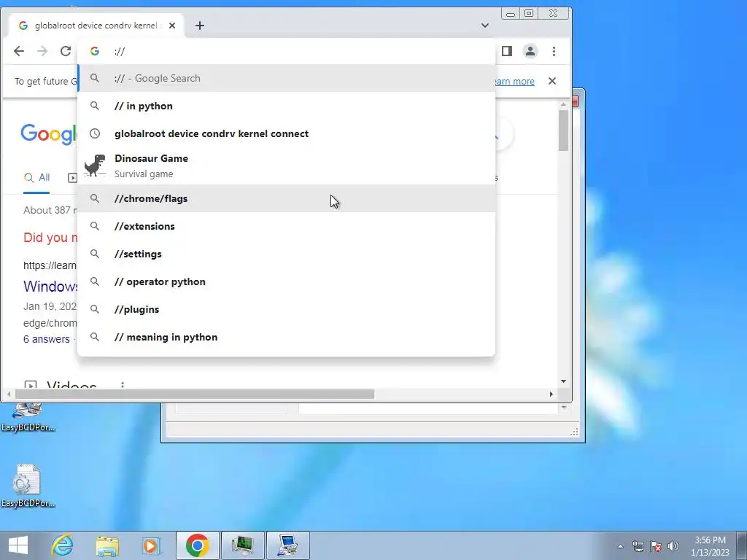747x560 pixels.
Task: Open a new tab with plus button
Action: point(200,26)
